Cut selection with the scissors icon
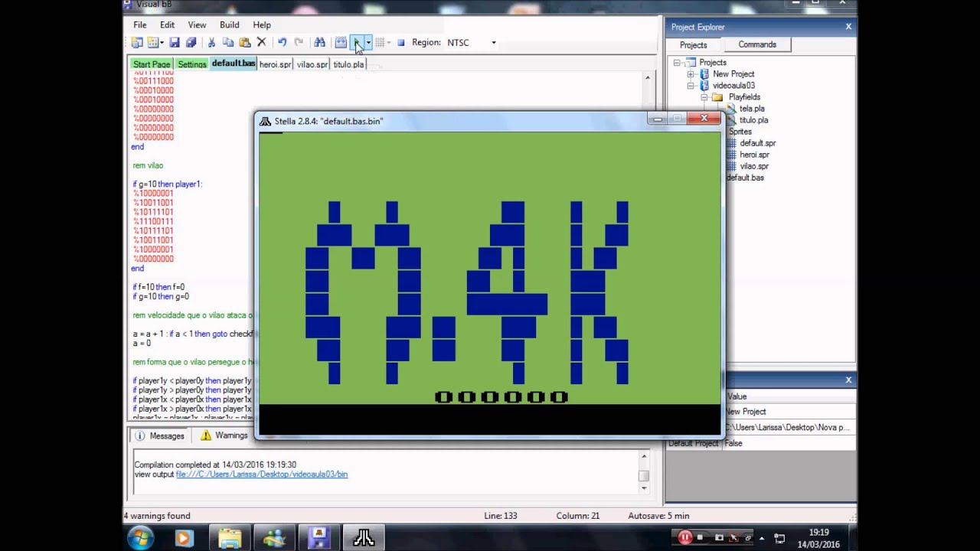 [211, 43]
